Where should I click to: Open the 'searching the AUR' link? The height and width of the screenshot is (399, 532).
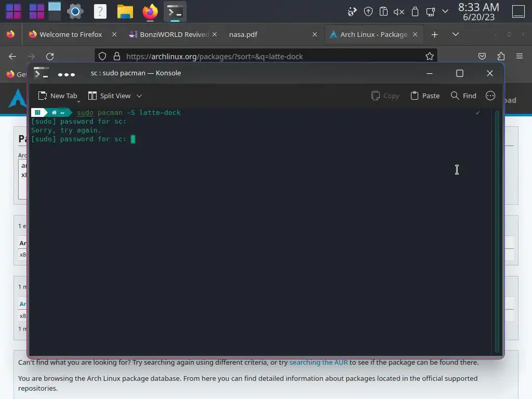click(318, 362)
